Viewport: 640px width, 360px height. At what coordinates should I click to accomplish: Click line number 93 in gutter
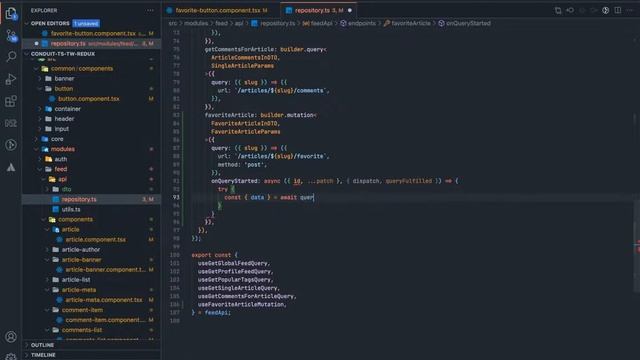click(176, 197)
